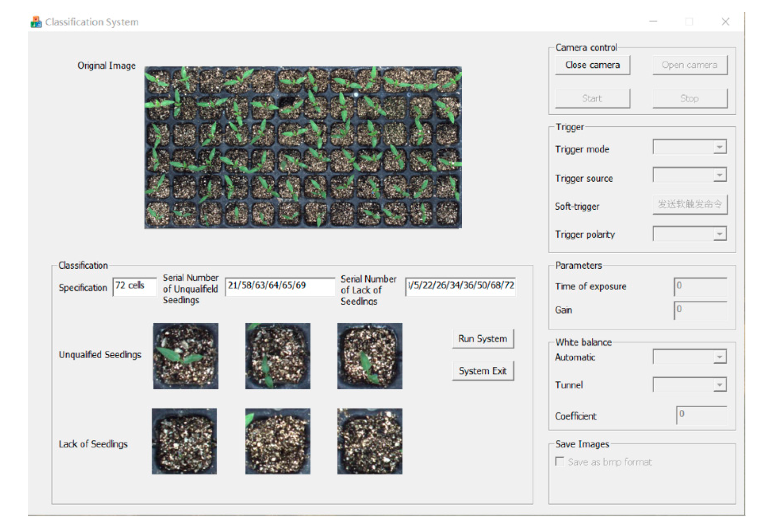Click the 'Original Image' label
The image size is (761, 532).
[106, 65]
